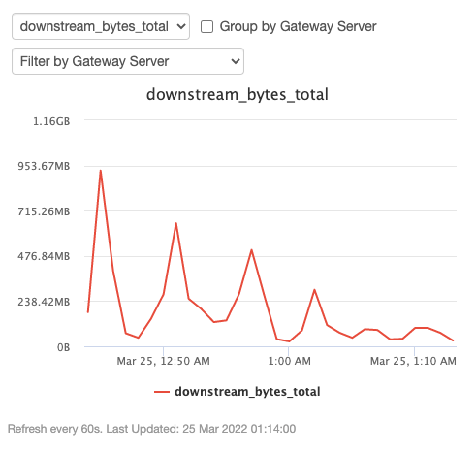
Task: Click the 0B y-axis label
Action: (x=64, y=347)
